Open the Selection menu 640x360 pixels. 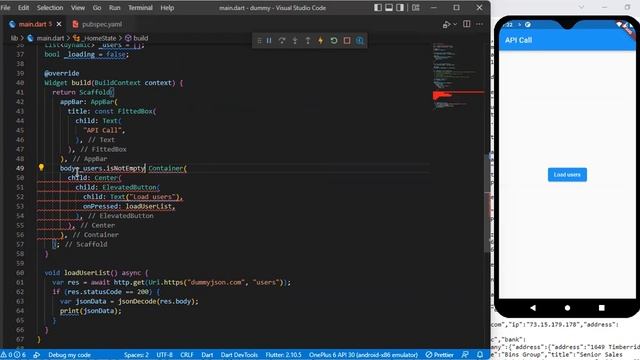click(50, 8)
